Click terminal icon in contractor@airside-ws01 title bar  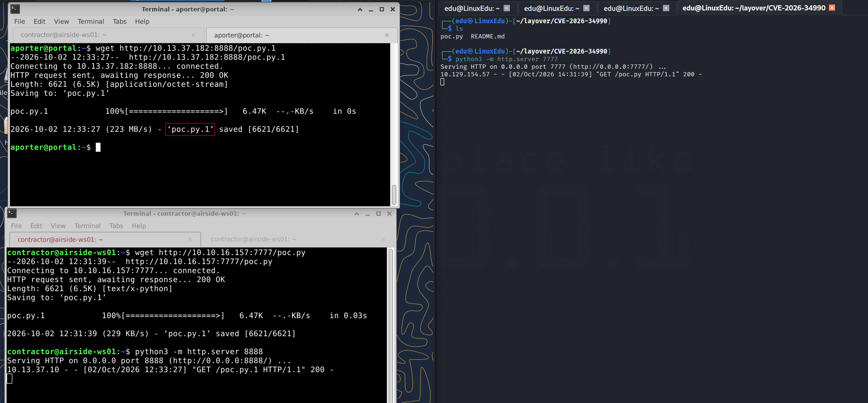12,213
